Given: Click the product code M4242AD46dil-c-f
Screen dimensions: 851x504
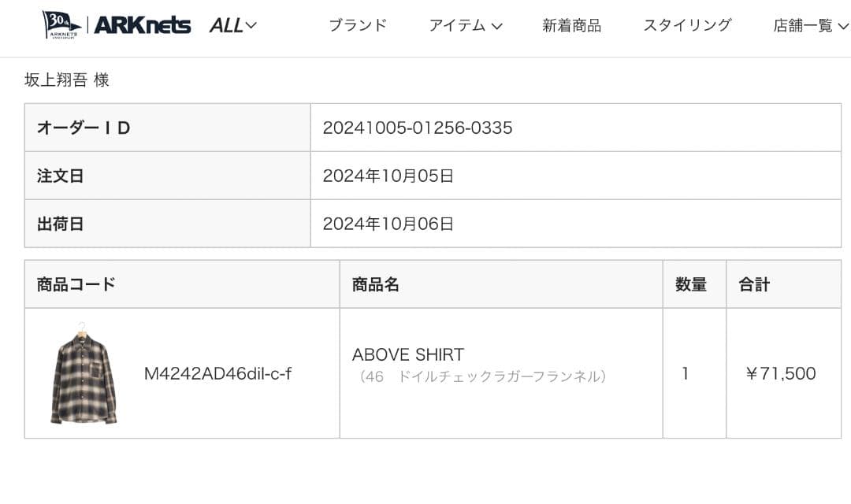Looking at the screenshot, I should click(217, 374).
